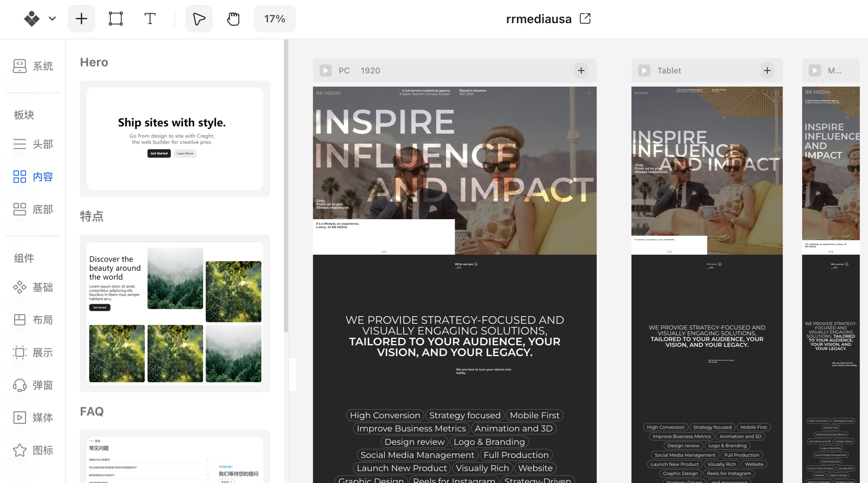
Task: Click the blocks panel vertical scrollbar
Action: click(x=286, y=185)
